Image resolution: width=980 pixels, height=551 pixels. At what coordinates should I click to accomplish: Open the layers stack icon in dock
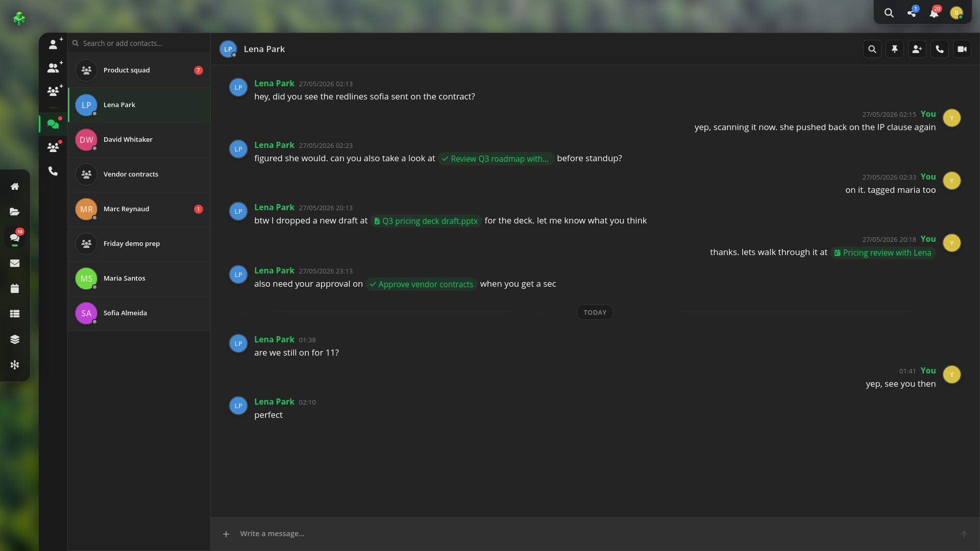point(15,340)
